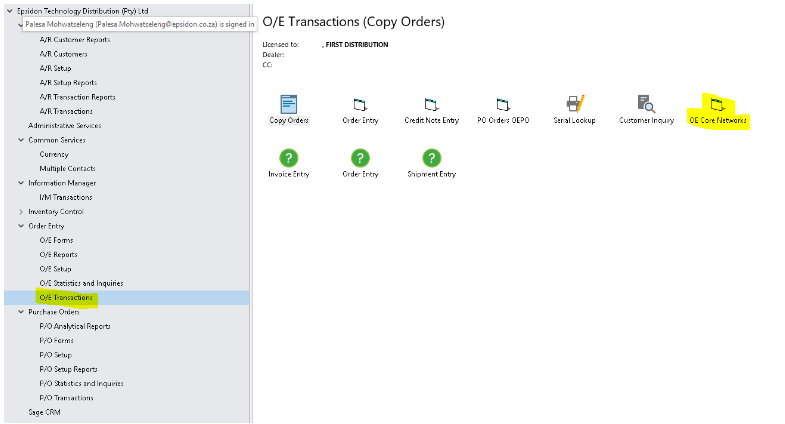Viewport: 785px width, 424px height.
Task: Open the Copy Orders icon
Action: 289,104
